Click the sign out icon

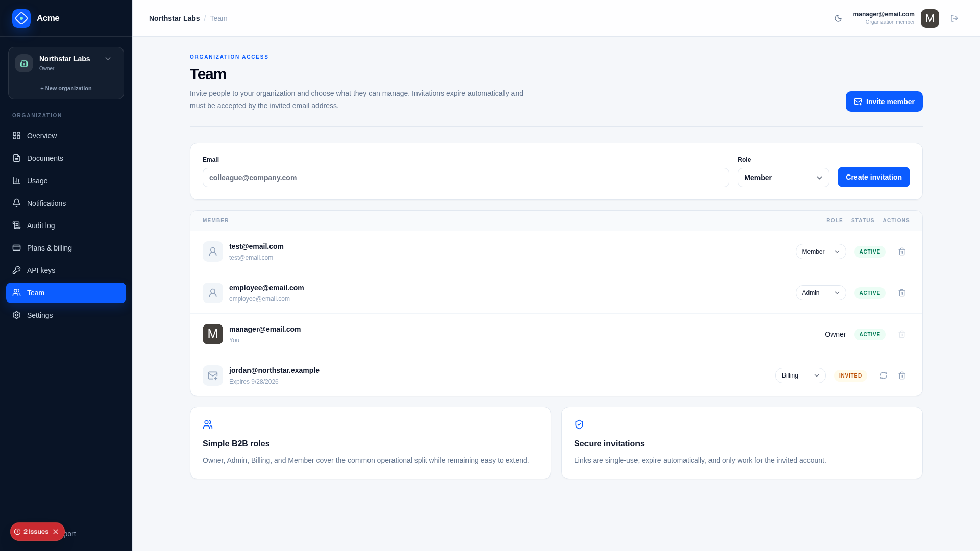954,18
